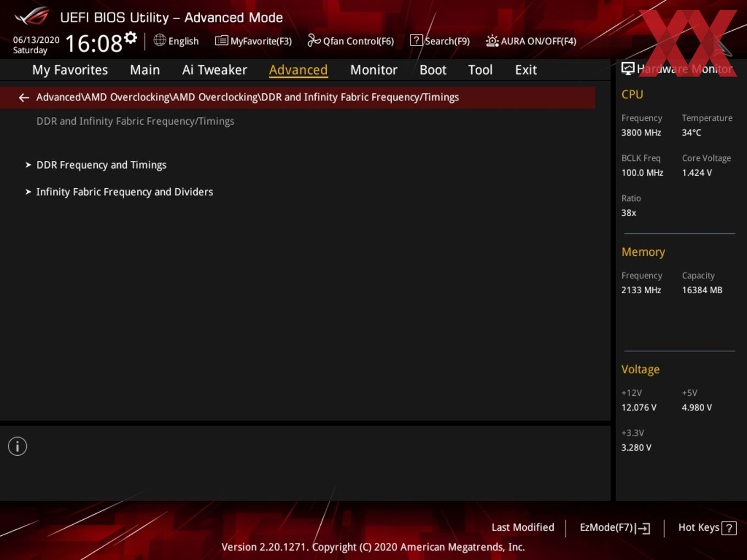
Task: Click the Memory section heading
Action: (643, 252)
